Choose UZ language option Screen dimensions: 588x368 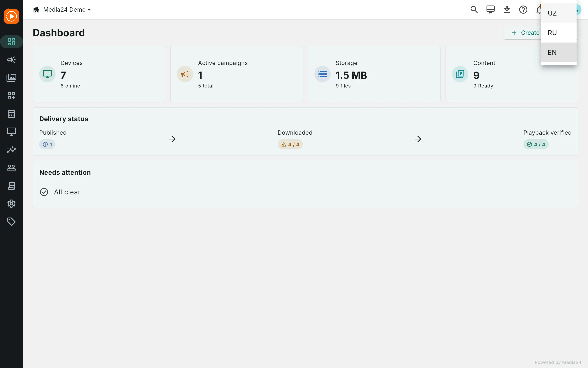click(x=559, y=13)
